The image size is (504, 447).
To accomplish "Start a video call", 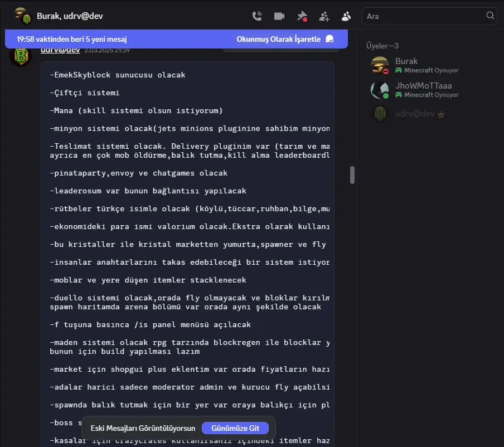I will [279, 16].
